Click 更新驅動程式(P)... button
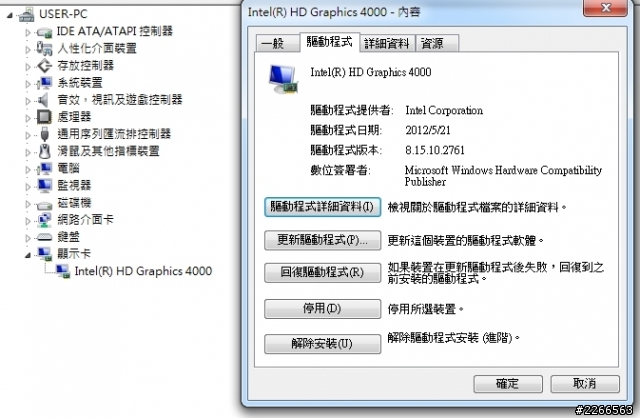The height and width of the screenshot is (418, 640). [x=322, y=240]
